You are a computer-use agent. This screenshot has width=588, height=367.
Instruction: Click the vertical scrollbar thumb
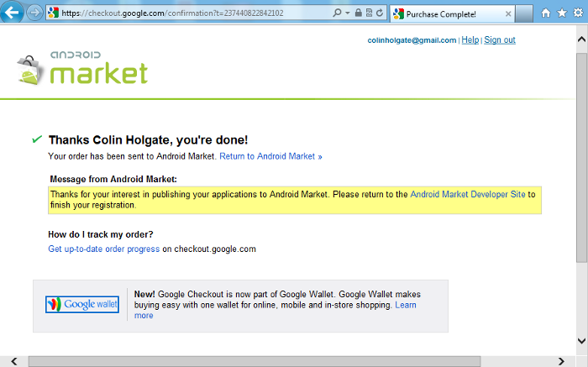pyautogui.click(x=581, y=157)
